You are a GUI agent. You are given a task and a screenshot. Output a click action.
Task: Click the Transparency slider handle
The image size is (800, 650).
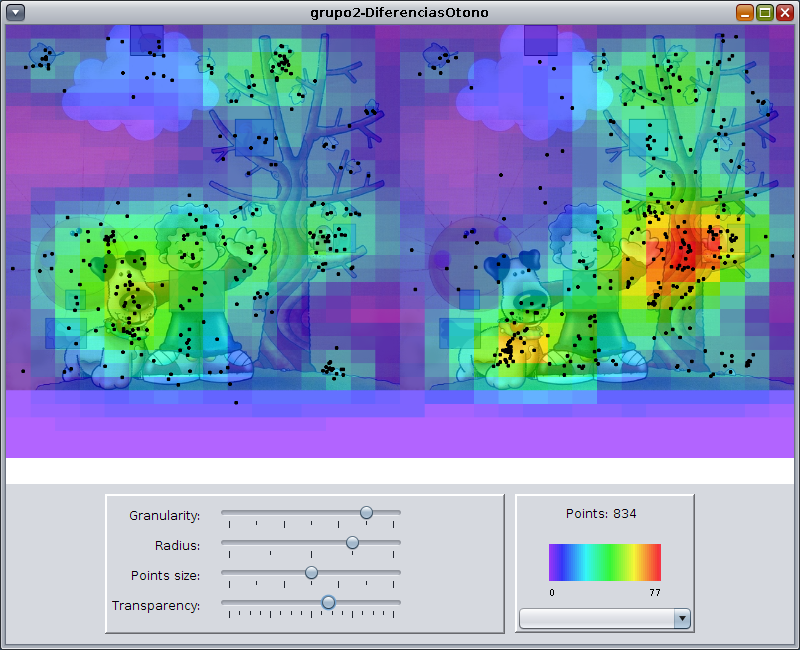click(x=329, y=603)
